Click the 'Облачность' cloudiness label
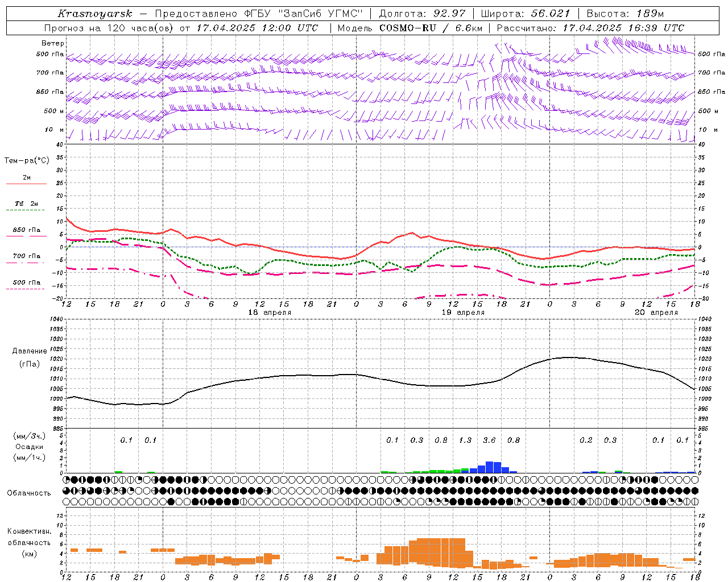 point(29,493)
